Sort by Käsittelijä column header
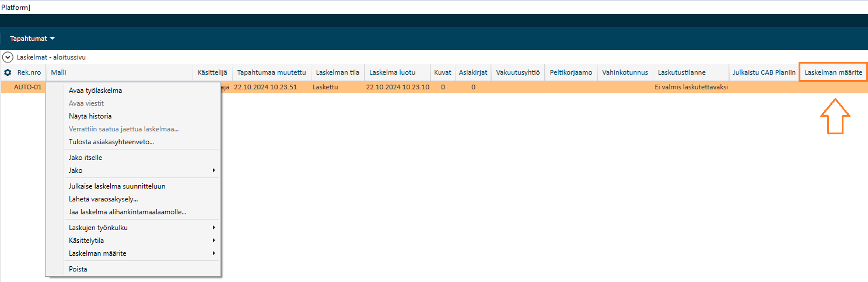Viewport: 868px width, 282px height. (x=213, y=73)
